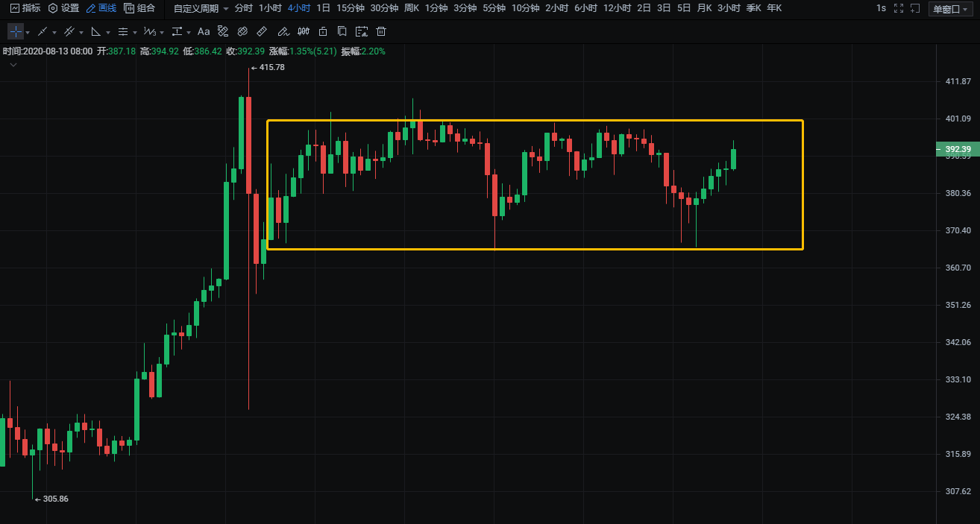The image size is (980, 524).
Task: Select the ruler measurement tool
Action: (262, 32)
